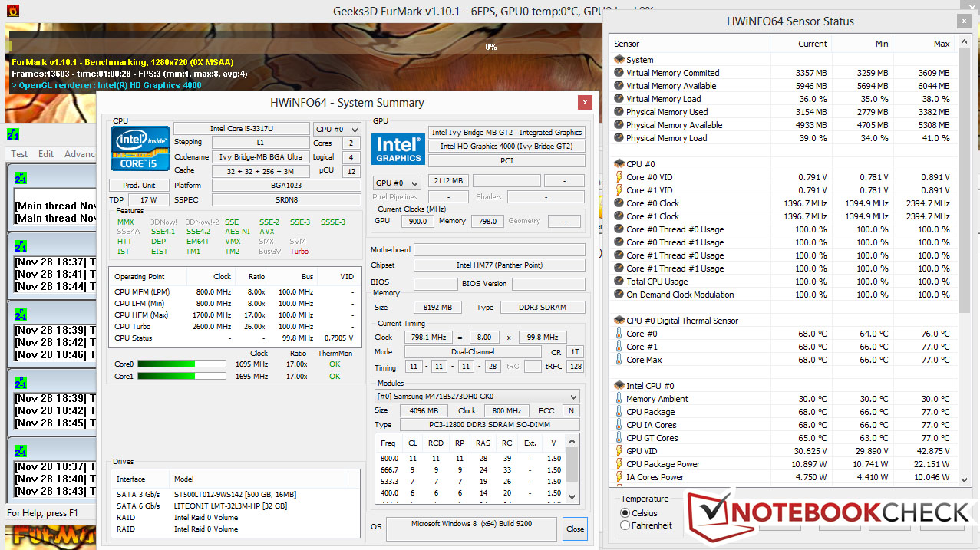The width and height of the screenshot is (980, 550).
Task: Open the Advanced menu in Prime95
Action: click(x=80, y=154)
